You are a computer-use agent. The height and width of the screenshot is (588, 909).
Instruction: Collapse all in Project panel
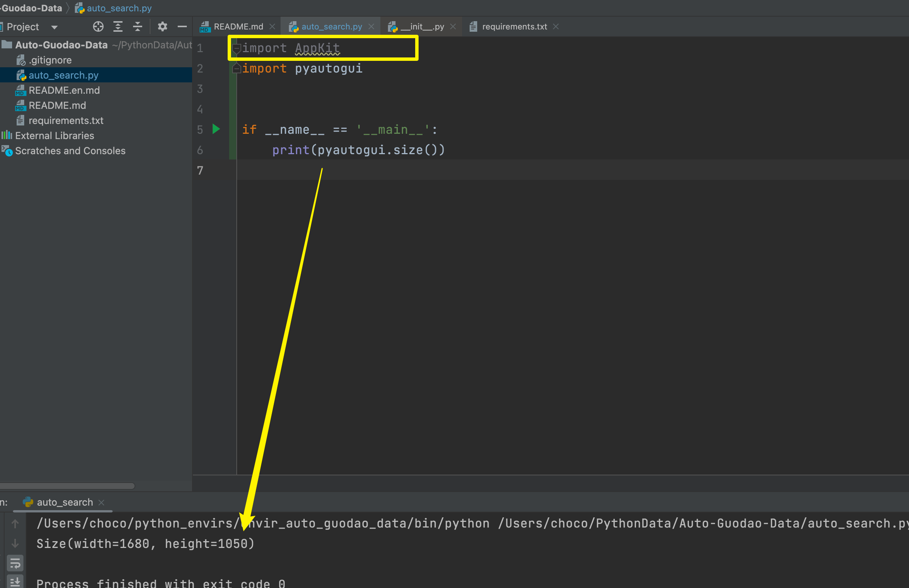pyautogui.click(x=138, y=26)
